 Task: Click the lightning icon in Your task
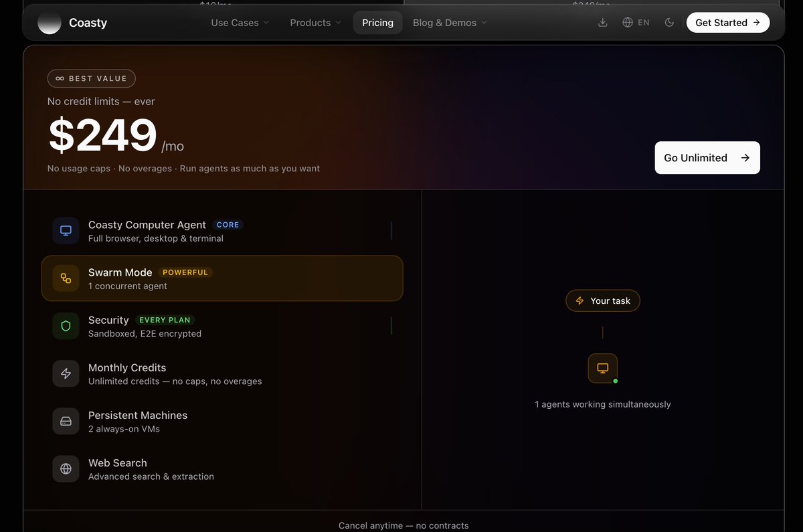[579, 301]
